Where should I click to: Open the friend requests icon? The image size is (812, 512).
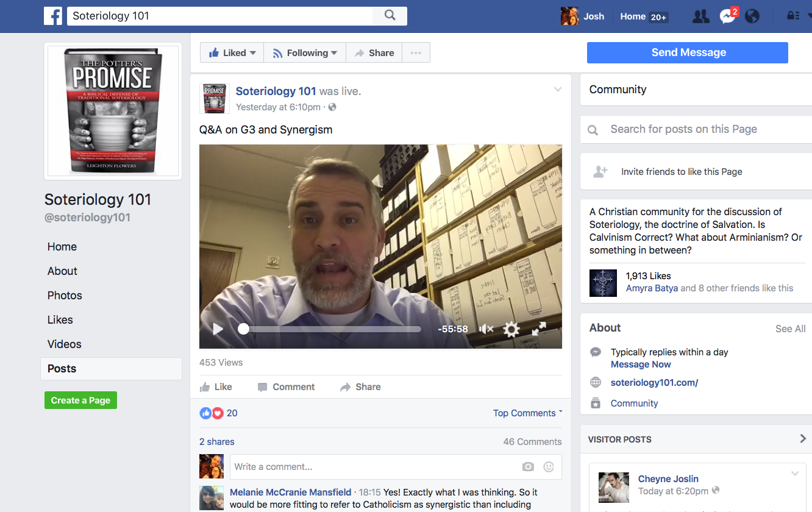click(x=701, y=16)
